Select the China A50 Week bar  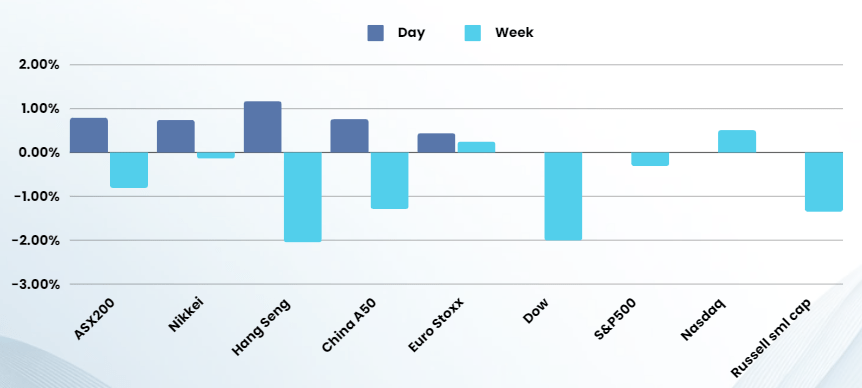tap(390, 180)
